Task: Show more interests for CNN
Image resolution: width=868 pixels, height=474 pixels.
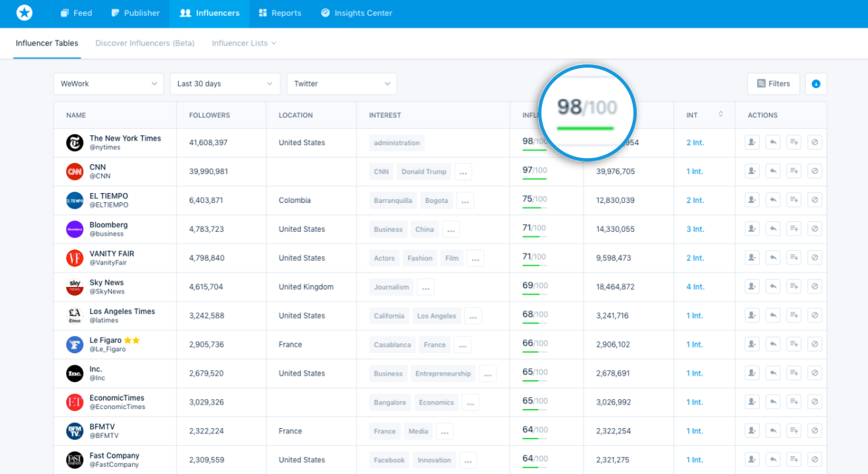Action: point(463,172)
